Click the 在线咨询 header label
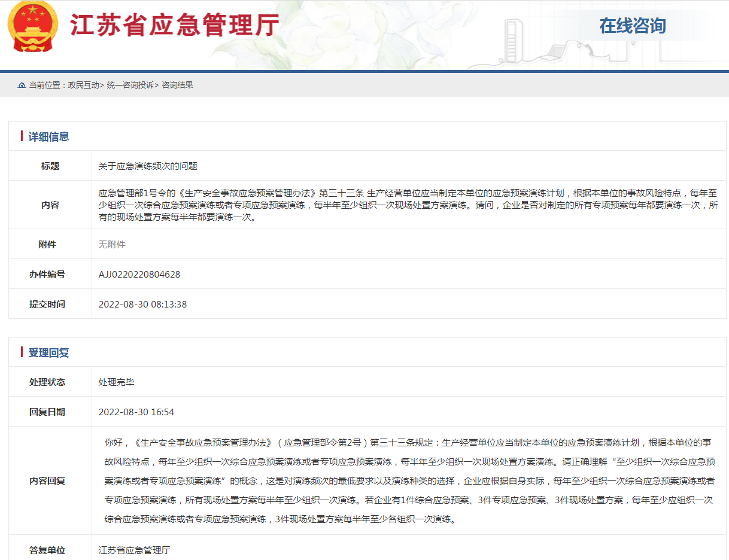Screen dimensions: 729x560 click(x=633, y=26)
